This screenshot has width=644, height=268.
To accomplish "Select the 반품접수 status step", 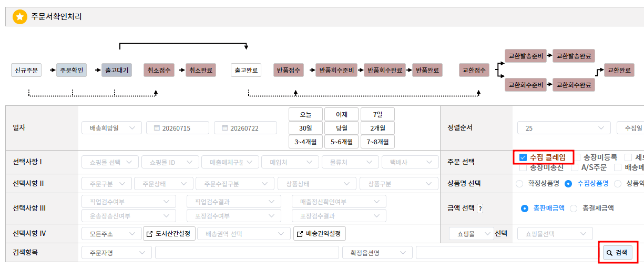I will coord(289,70).
